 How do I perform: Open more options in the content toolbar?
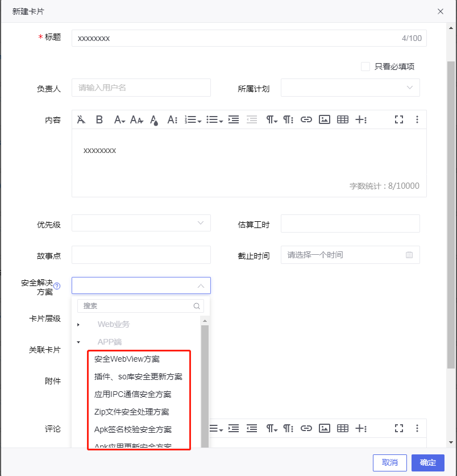(x=417, y=119)
